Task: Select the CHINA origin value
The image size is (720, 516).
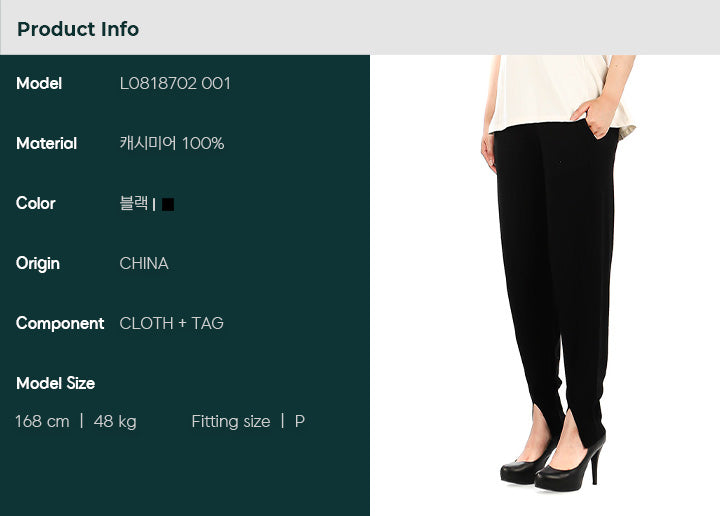Action: 144,264
